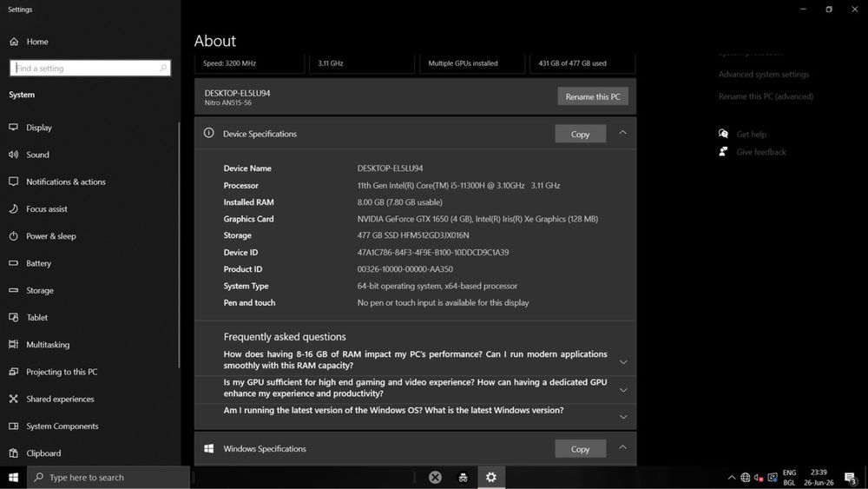Click Rename this PC (advanced) link

coord(766,96)
